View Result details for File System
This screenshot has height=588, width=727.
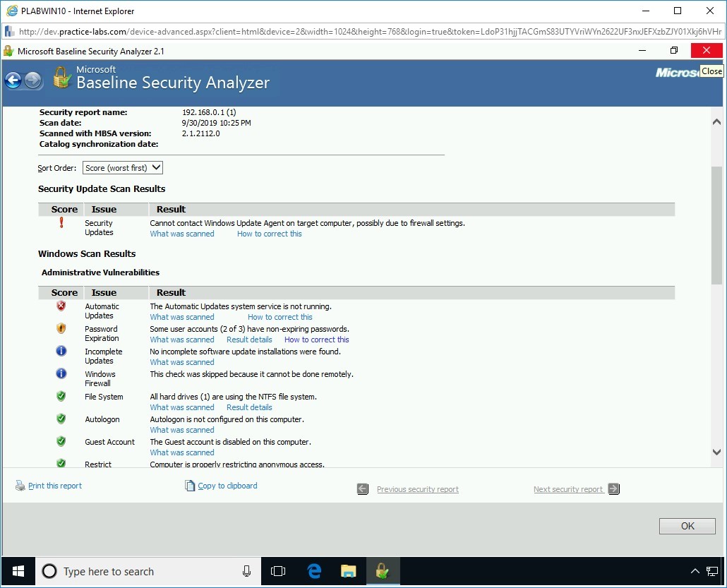click(249, 407)
